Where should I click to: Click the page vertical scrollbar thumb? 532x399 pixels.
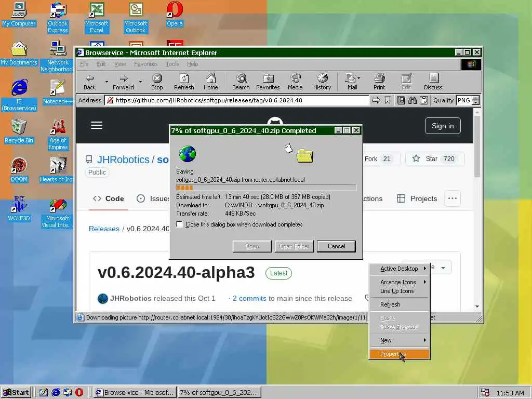point(477,146)
